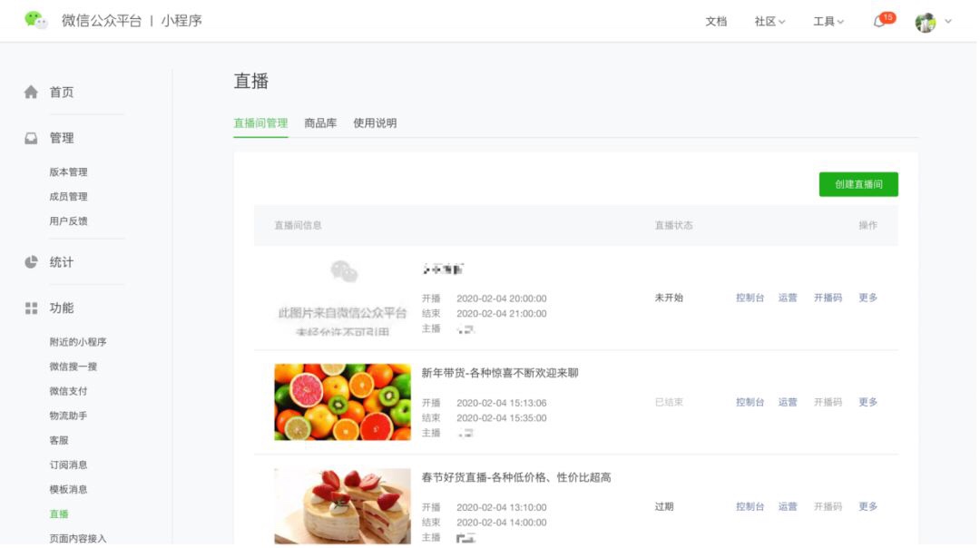
Task: Expand the 工具 dropdown in top bar
Action: pyautogui.click(x=826, y=21)
